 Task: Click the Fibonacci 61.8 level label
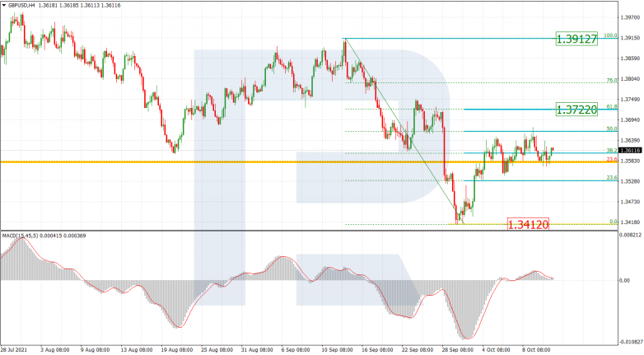(612, 106)
